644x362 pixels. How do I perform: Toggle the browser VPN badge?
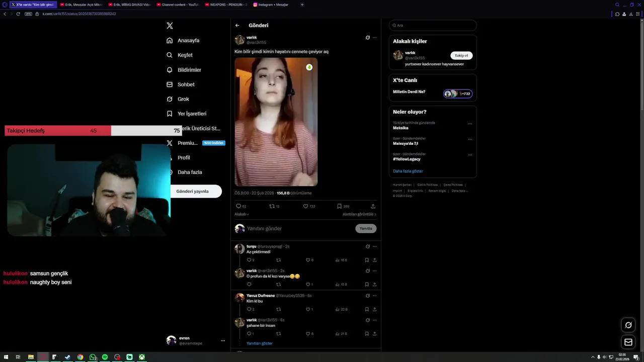28,14
